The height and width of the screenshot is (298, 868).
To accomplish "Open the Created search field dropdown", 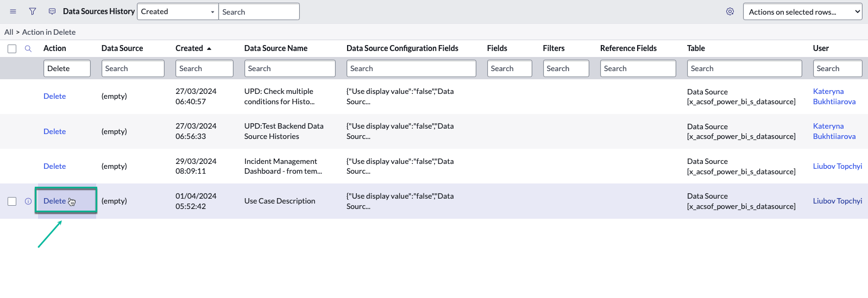I will pyautogui.click(x=178, y=11).
